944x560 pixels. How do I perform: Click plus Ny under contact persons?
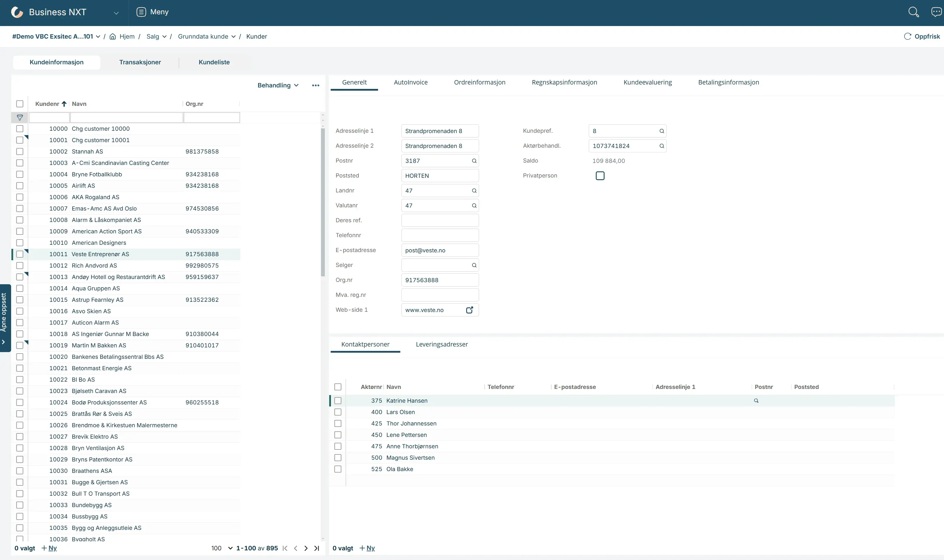coord(367,548)
